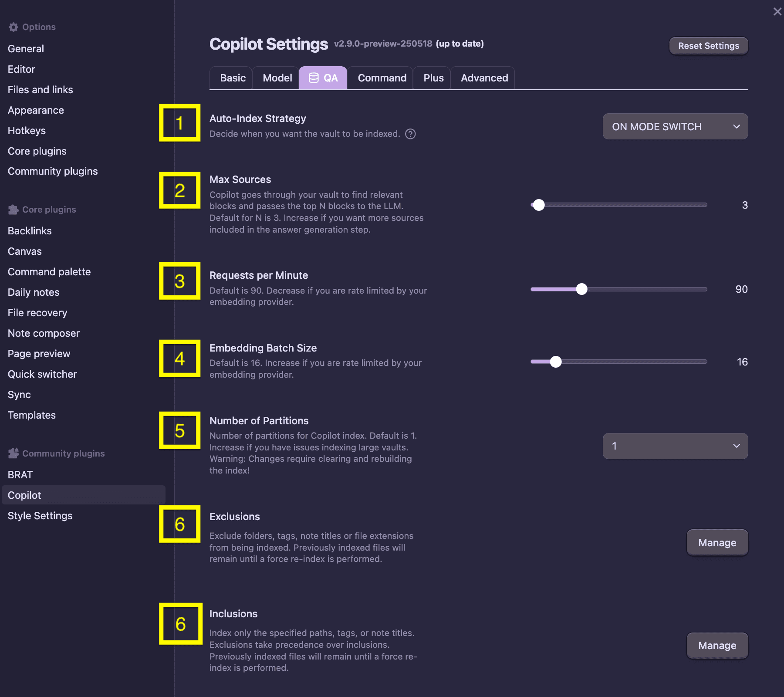Click Manage under Exclusions

point(716,542)
